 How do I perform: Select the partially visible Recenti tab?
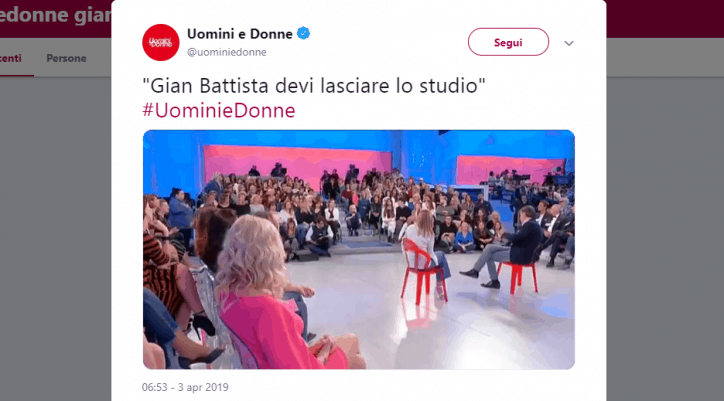pos(11,58)
